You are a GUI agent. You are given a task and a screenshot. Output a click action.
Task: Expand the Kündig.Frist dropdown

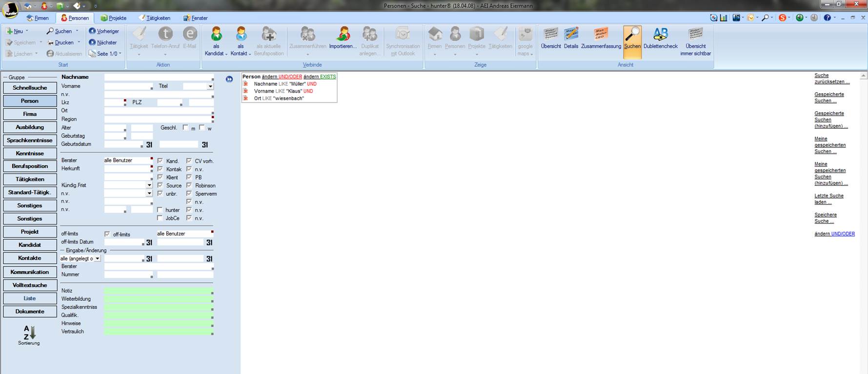149,186
